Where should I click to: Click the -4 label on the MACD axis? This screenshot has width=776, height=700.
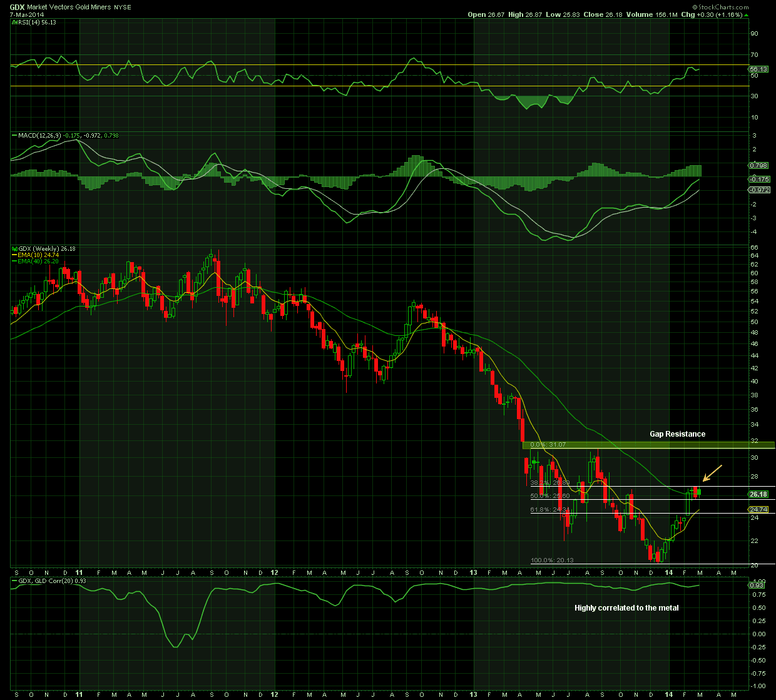[755, 232]
